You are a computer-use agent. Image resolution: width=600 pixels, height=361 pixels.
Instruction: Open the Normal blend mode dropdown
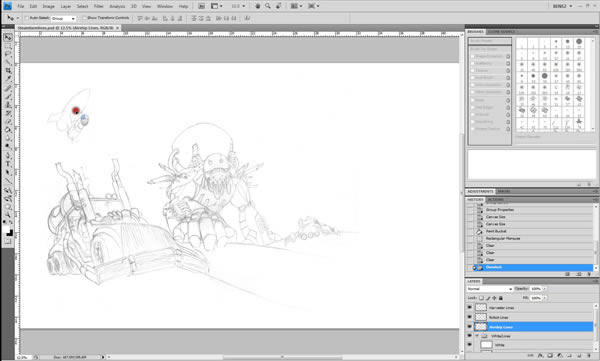coord(489,289)
